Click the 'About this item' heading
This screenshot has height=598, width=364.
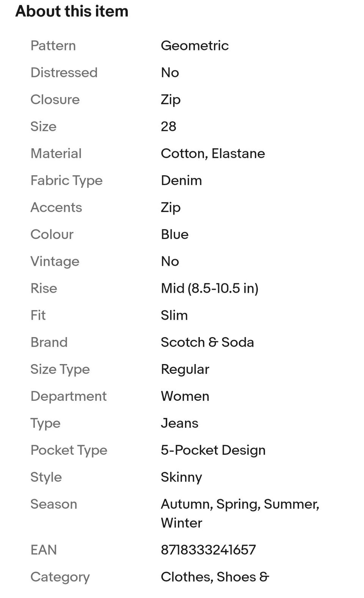point(72,11)
